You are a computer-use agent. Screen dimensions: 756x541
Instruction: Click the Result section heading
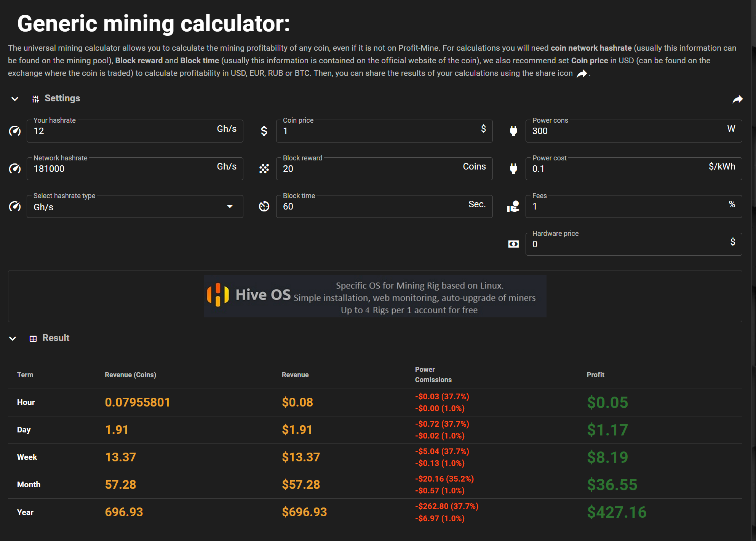[x=56, y=338]
